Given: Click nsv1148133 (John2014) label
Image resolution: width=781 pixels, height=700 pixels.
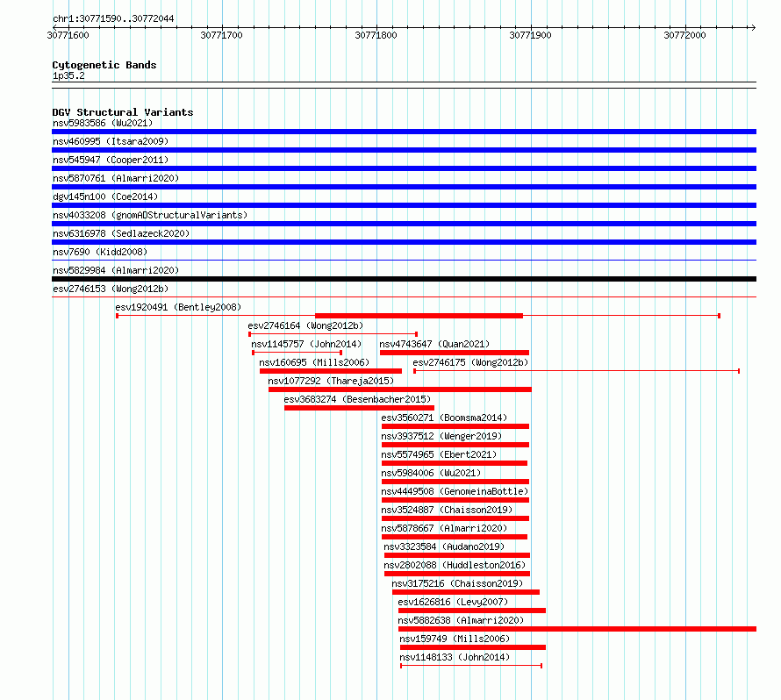Looking at the screenshot, I should click(x=455, y=657).
